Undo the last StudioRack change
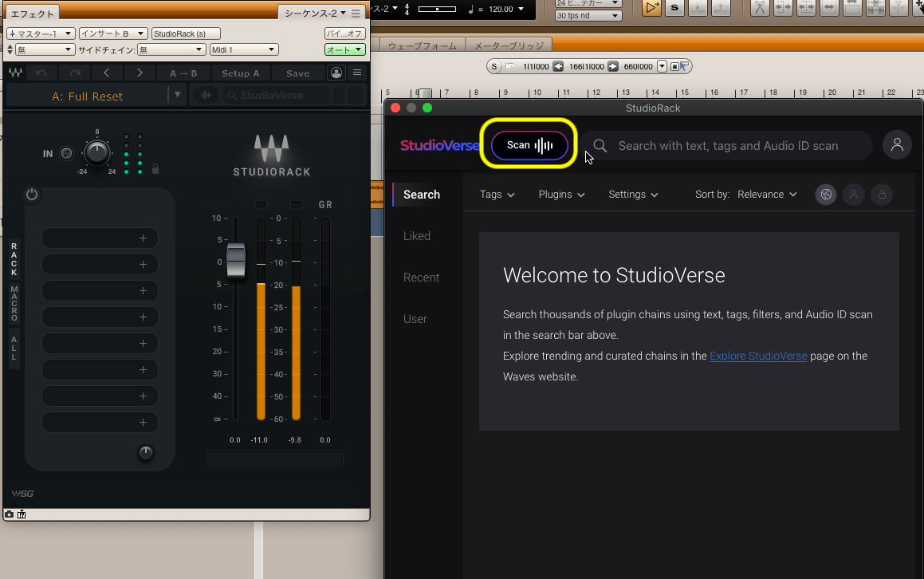The width and height of the screenshot is (924, 579). pos(41,73)
